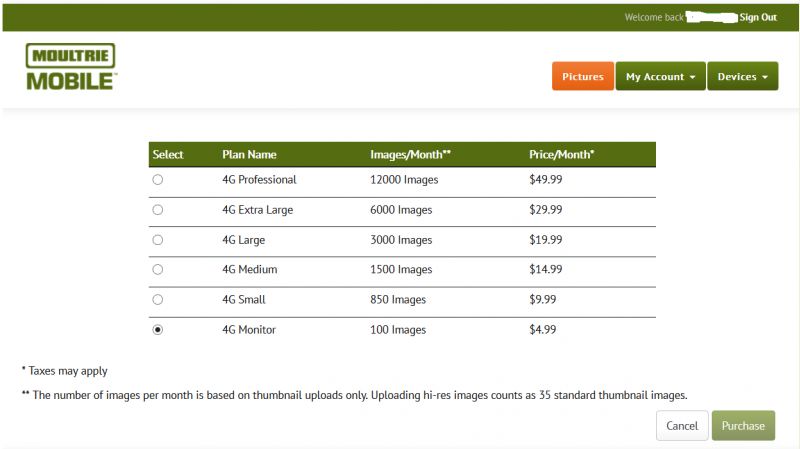The height and width of the screenshot is (449, 800).
Task: Select the 4G Professional plan radio button
Action: (158, 180)
